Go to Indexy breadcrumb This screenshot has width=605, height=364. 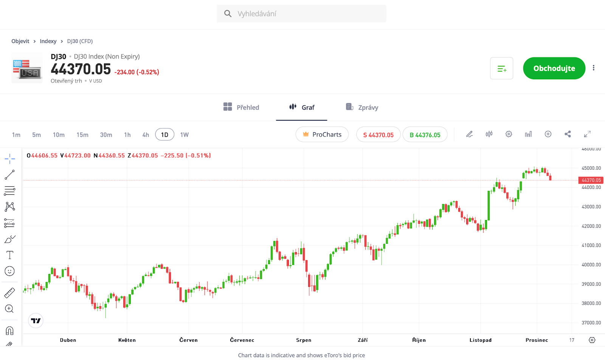48,41
